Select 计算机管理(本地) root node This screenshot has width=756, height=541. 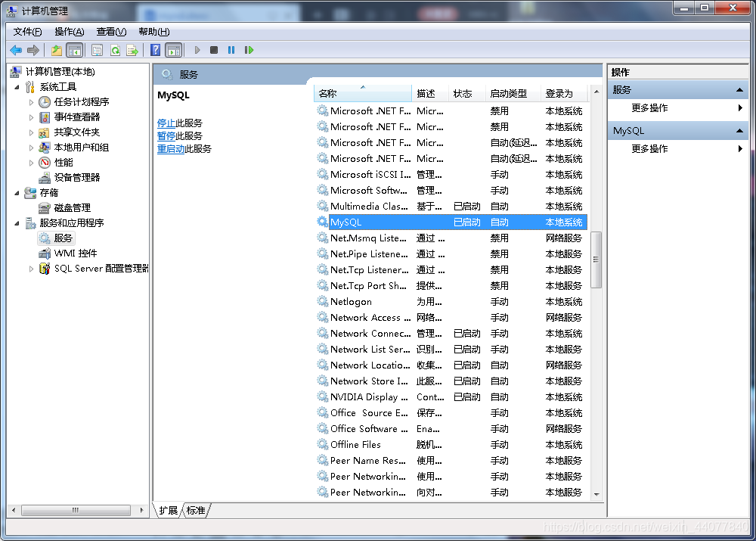[60, 72]
